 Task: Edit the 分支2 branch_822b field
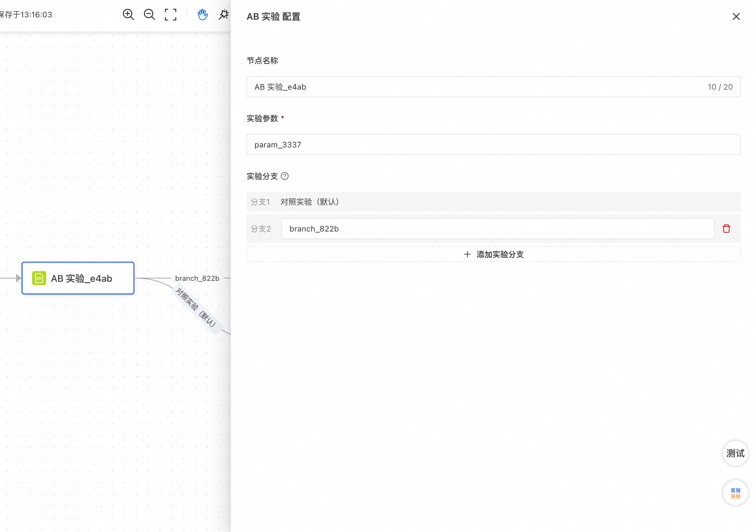[498, 229]
